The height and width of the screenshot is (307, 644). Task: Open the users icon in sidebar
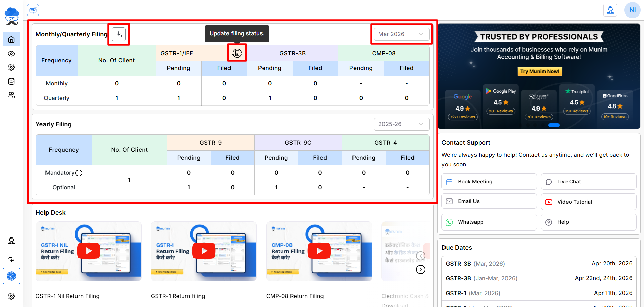tap(11, 95)
